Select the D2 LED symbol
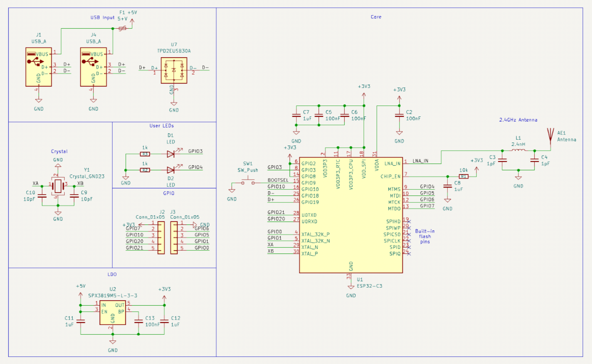The image size is (592, 364). point(170,170)
